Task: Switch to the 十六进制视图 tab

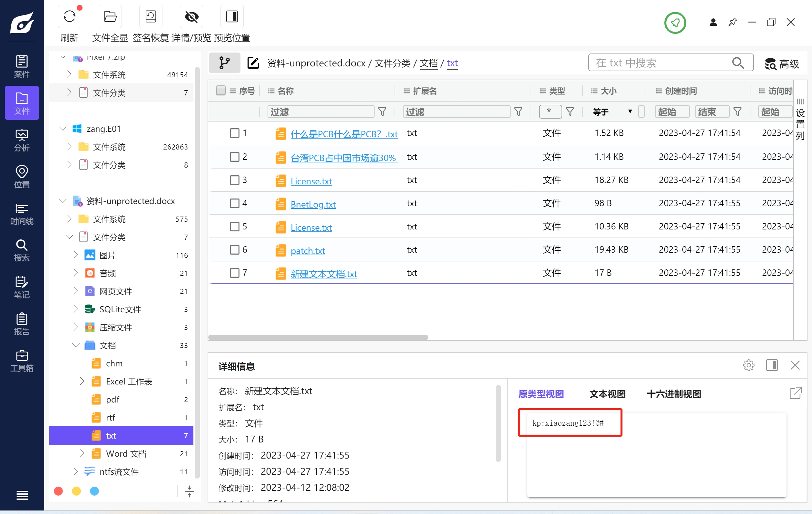Action: click(673, 394)
